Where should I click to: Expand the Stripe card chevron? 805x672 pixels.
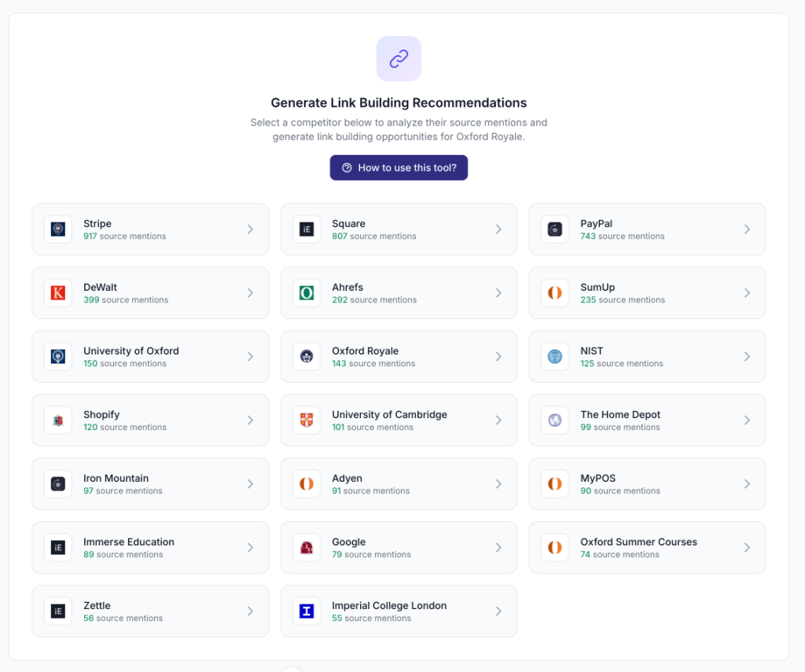[x=250, y=229]
